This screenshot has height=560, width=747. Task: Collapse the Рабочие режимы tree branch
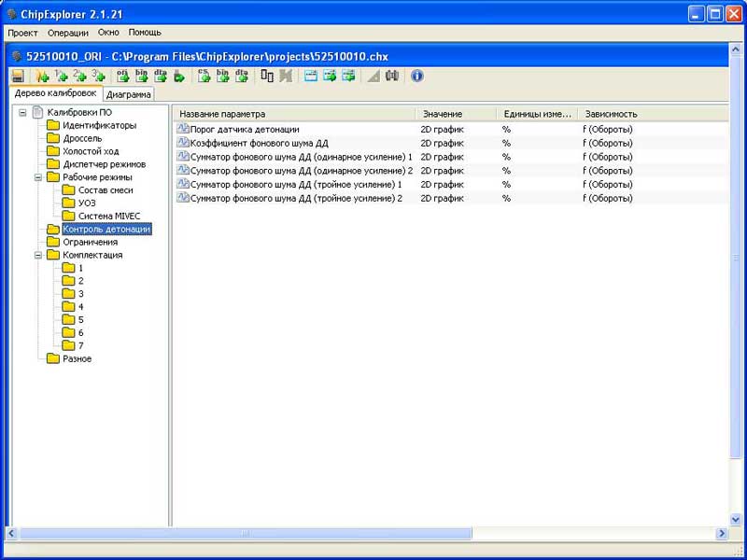click(x=38, y=177)
